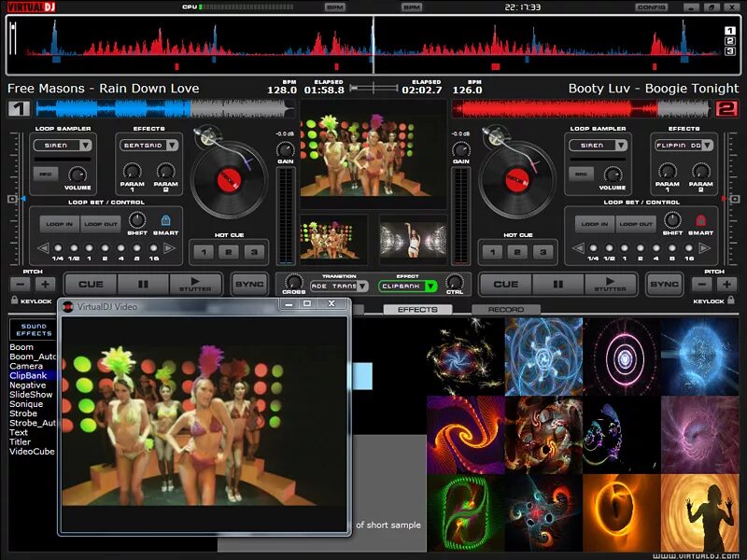Adjust the PITCH slider on deck 1
The image size is (747, 560).
coord(12,198)
